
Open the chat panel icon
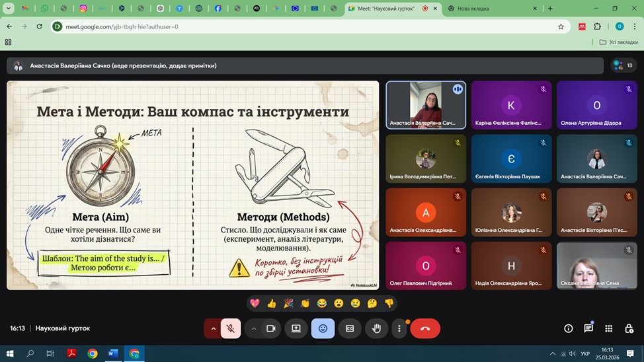coord(588,328)
